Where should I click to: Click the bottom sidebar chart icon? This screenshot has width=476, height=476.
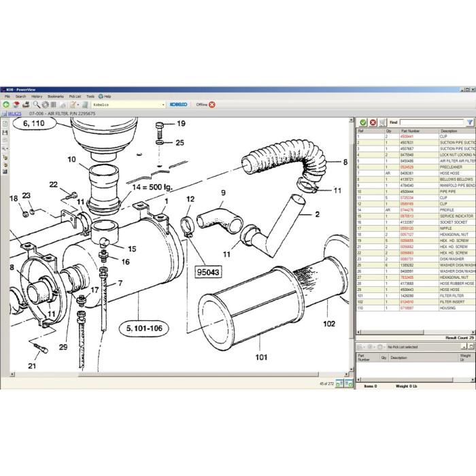[x=5, y=172]
